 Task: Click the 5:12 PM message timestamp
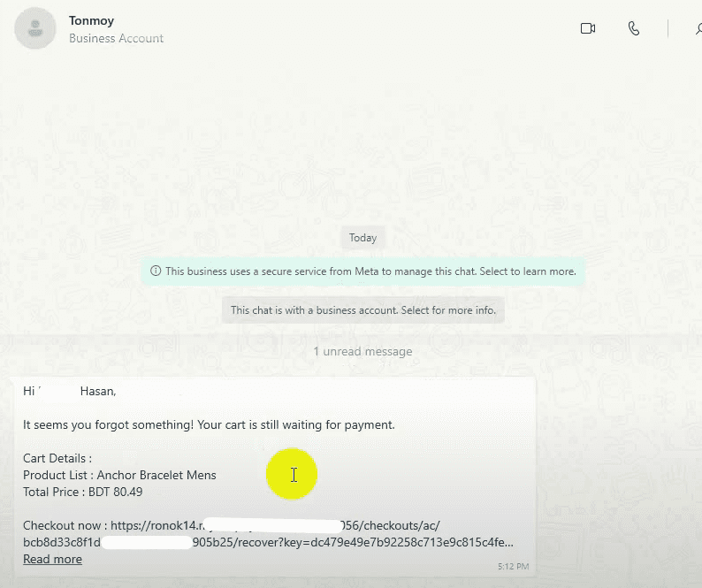[513, 566]
